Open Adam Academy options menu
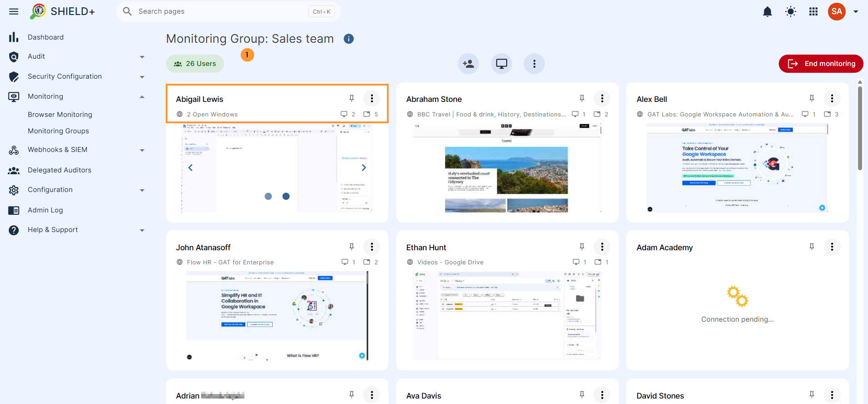868x404 pixels. pyautogui.click(x=832, y=247)
